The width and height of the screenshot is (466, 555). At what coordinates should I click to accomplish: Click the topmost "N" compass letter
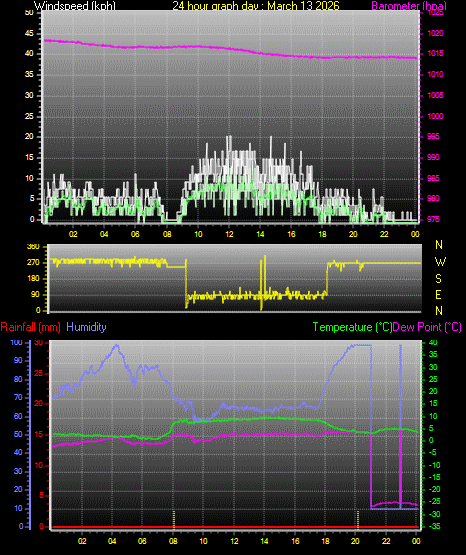point(439,245)
